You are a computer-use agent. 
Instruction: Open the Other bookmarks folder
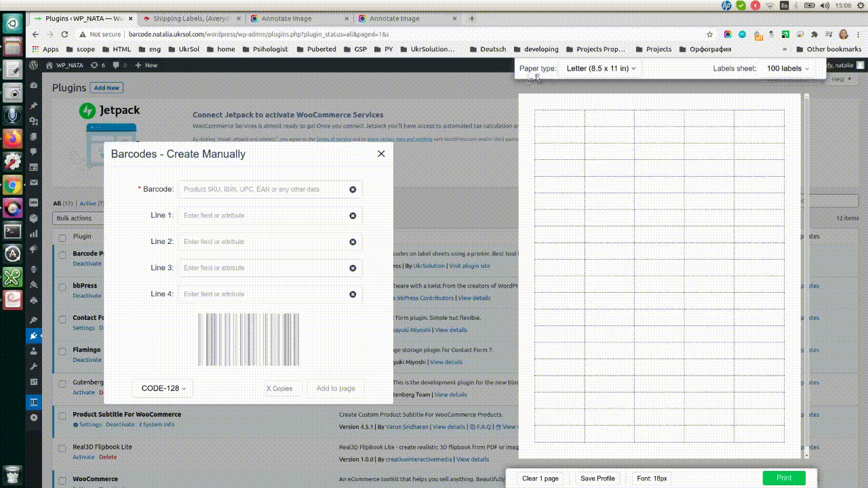tap(828, 49)
